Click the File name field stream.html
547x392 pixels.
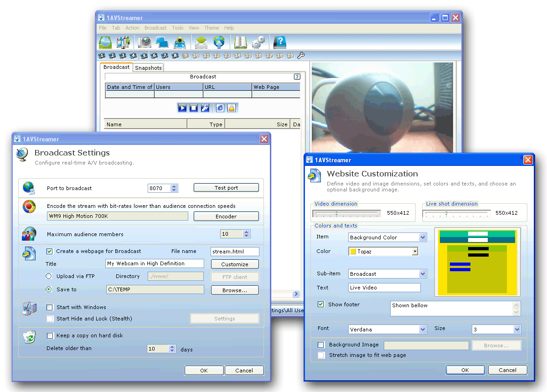(x=235, y=251)
